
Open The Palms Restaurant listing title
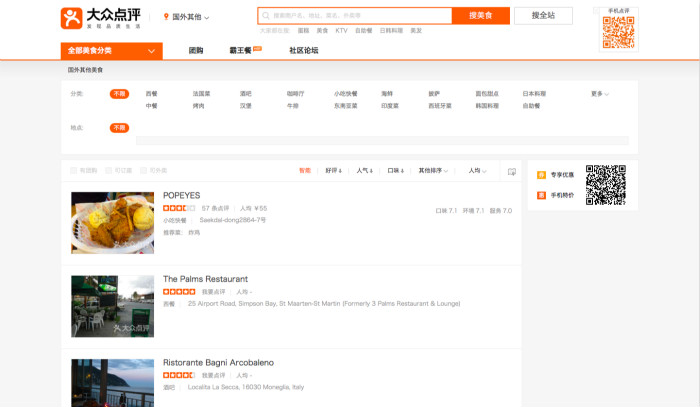(x=205, y=279)
